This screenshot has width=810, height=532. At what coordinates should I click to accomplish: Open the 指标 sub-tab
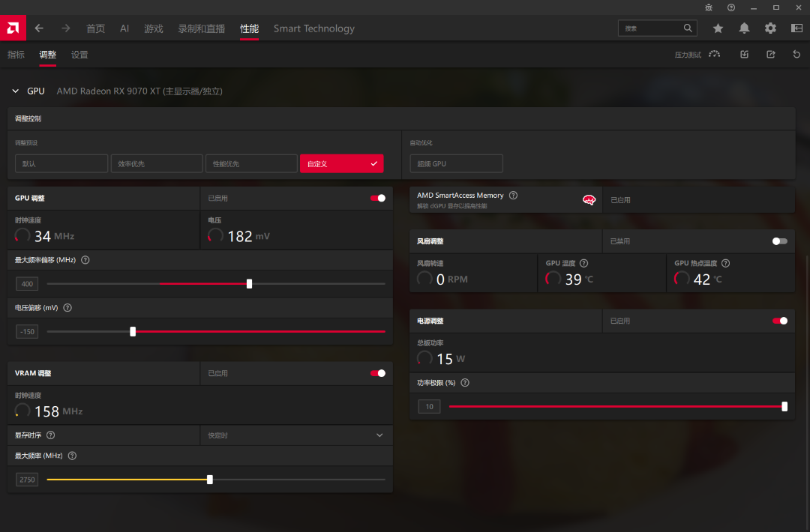click(x=16, y=55)
